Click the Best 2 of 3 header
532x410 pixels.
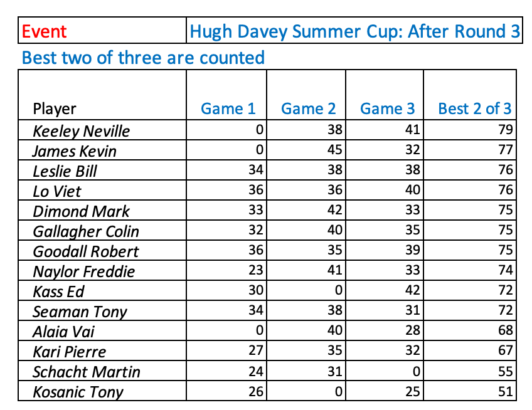(x=475, y=108)
